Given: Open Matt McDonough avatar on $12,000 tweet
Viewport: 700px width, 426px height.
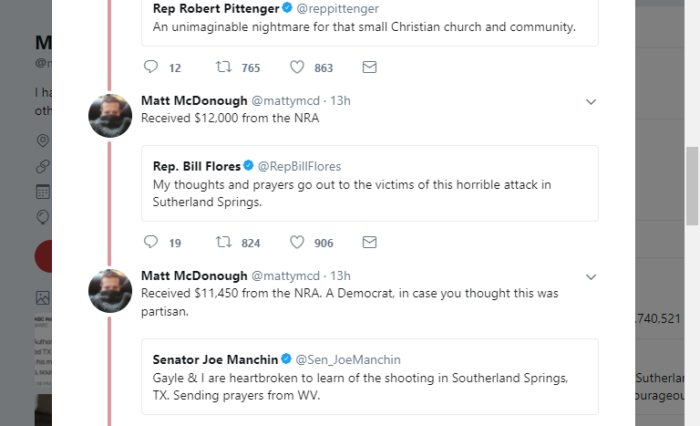Looking at the screenshot, I should click(x=110, y=116).
